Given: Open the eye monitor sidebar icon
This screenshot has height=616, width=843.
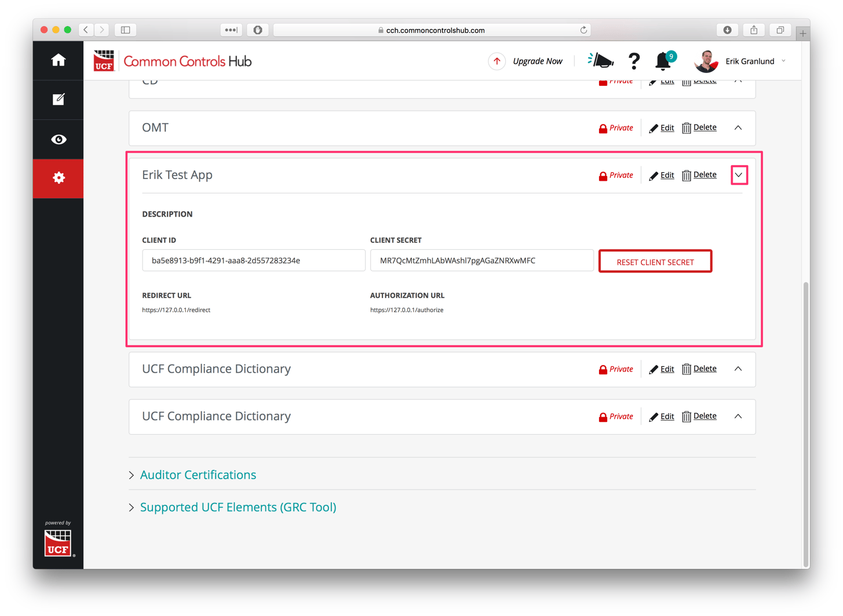Looking at the screenshot, I should click(58, 140).
